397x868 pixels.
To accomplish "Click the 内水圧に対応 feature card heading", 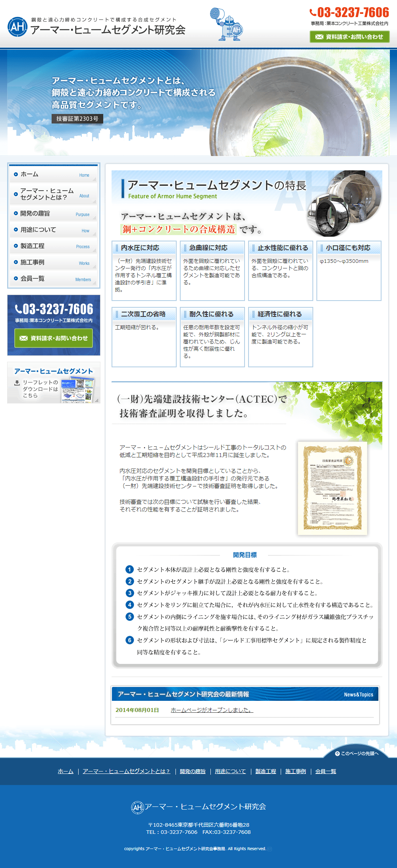I will [144, 248].
